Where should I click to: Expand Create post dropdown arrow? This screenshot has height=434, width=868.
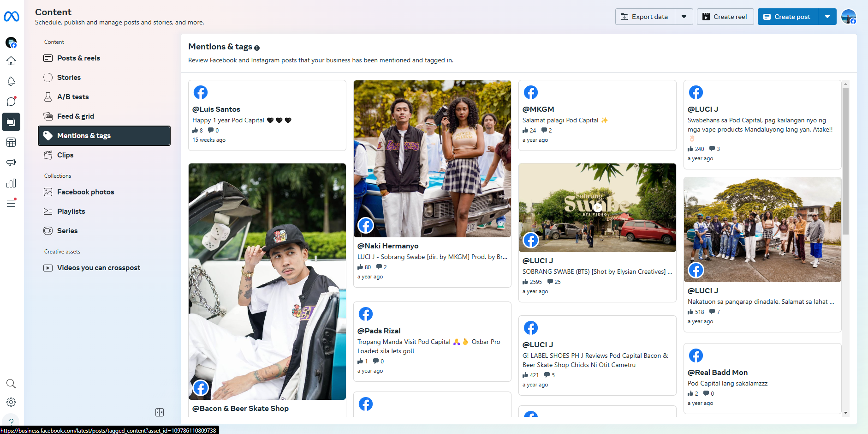827,17
